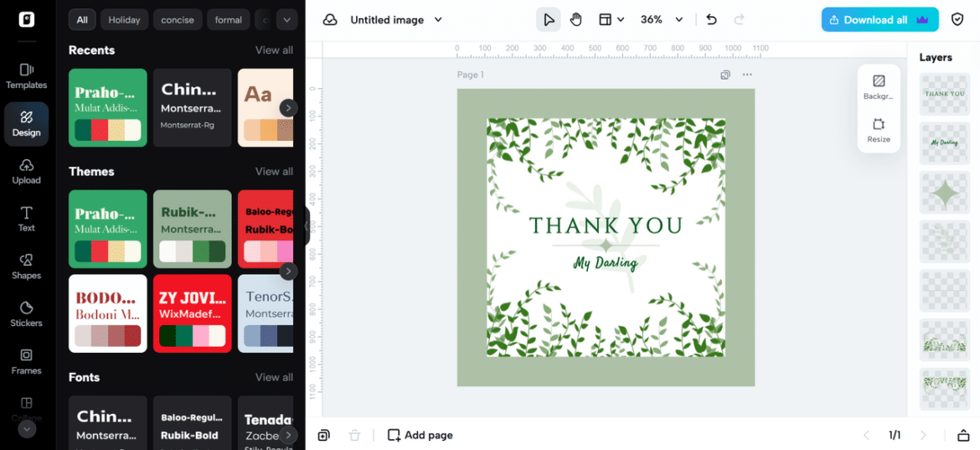Select the pointer Select tool
Screen dimensions: 980x450
tap(548, 19)
